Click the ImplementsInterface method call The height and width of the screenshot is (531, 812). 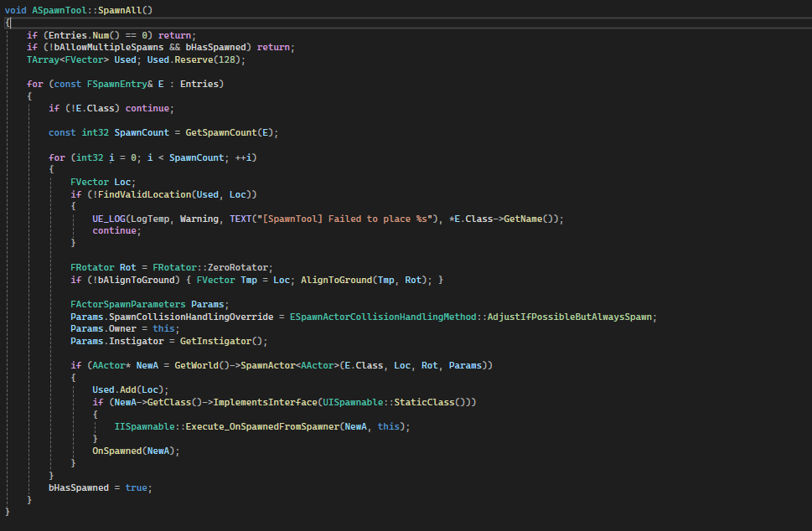click(x=265, y=402)
